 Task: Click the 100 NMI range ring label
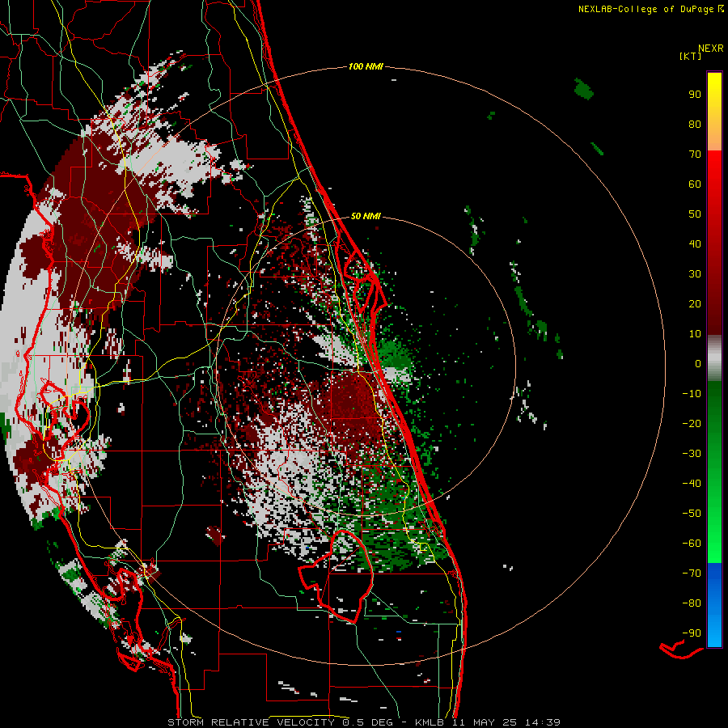click(x=366, y=66)
